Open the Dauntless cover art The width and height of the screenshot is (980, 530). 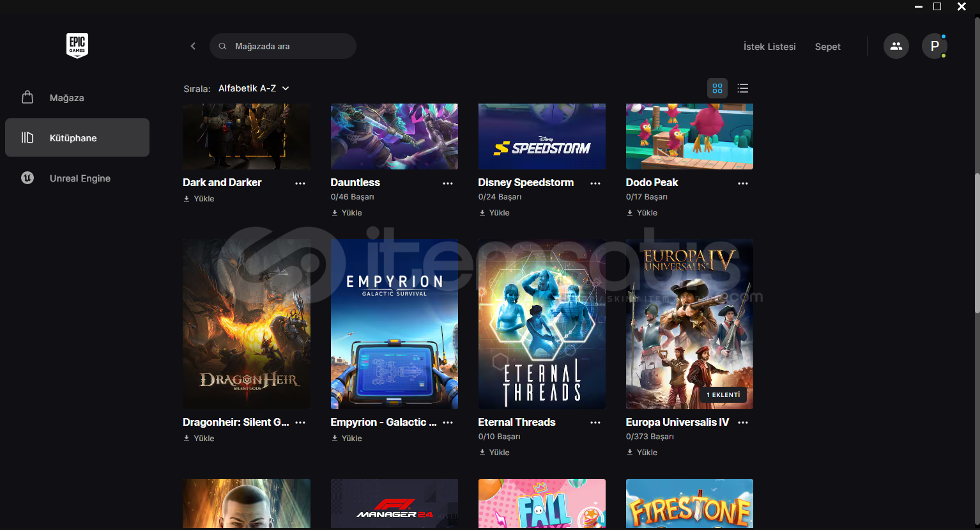click(x=394, y=136)
